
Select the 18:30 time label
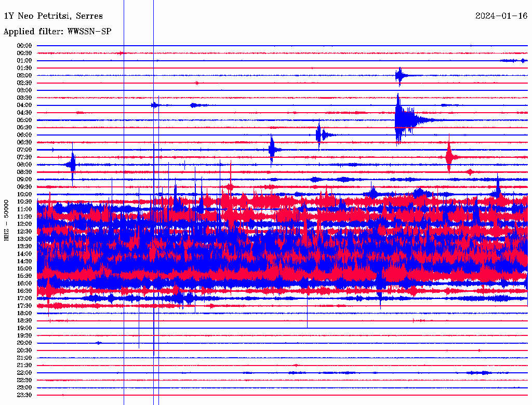pyautogui.click(x=24, y=320)
